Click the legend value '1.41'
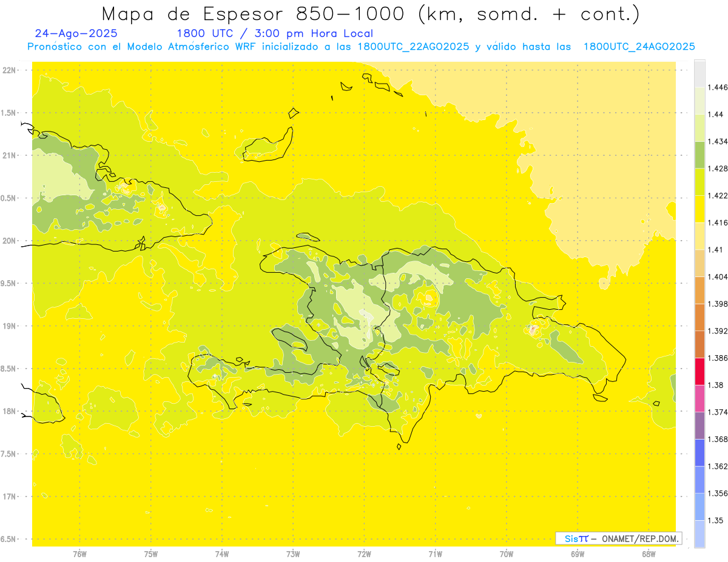The width and height of the screenshot is (728, 562). [x=715, y=249]
